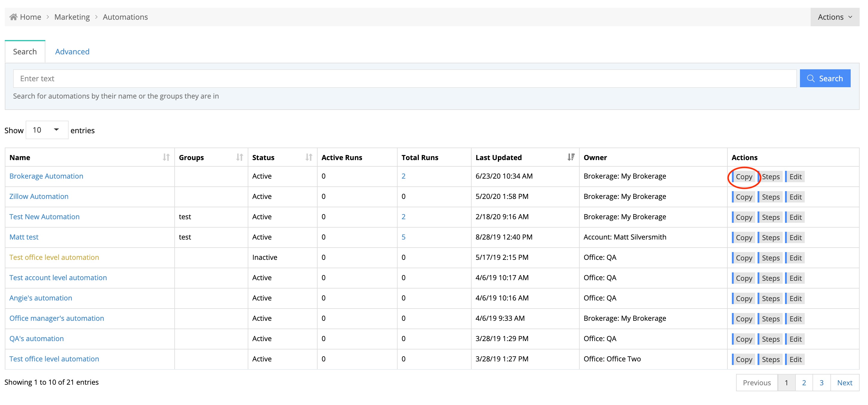Image resolution: width=868 pixels, height=405 pixels.
Task: Click the Next pagination button
Action: (x=844, y=382)
